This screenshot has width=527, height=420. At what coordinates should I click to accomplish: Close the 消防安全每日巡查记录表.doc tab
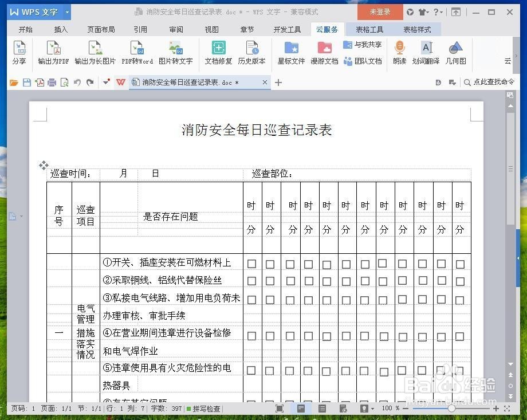point(265,82)
